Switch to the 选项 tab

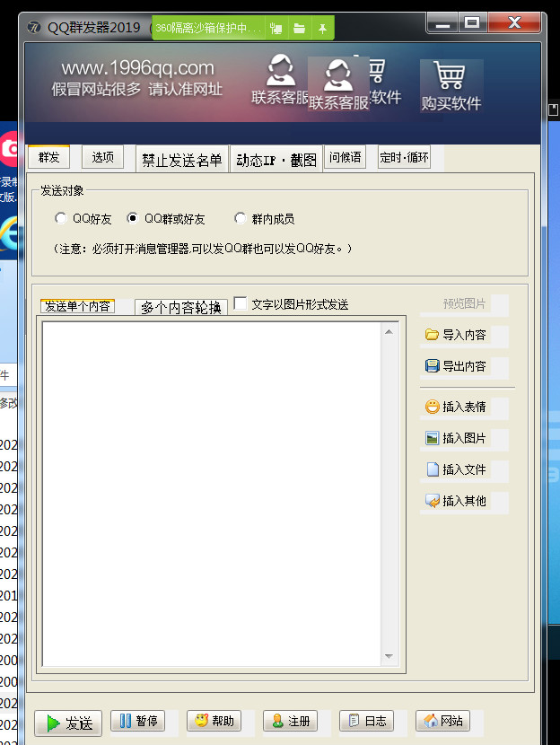pos(103,157)
